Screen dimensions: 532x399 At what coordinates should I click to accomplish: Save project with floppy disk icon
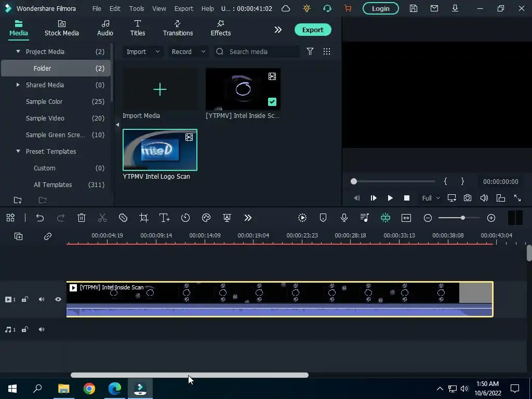tap(413, 8)
